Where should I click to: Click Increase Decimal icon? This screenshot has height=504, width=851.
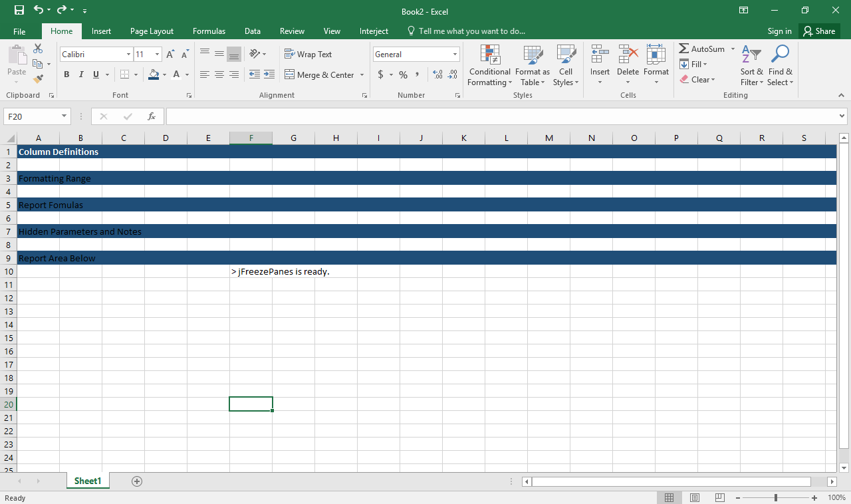[x=437, y=74]
